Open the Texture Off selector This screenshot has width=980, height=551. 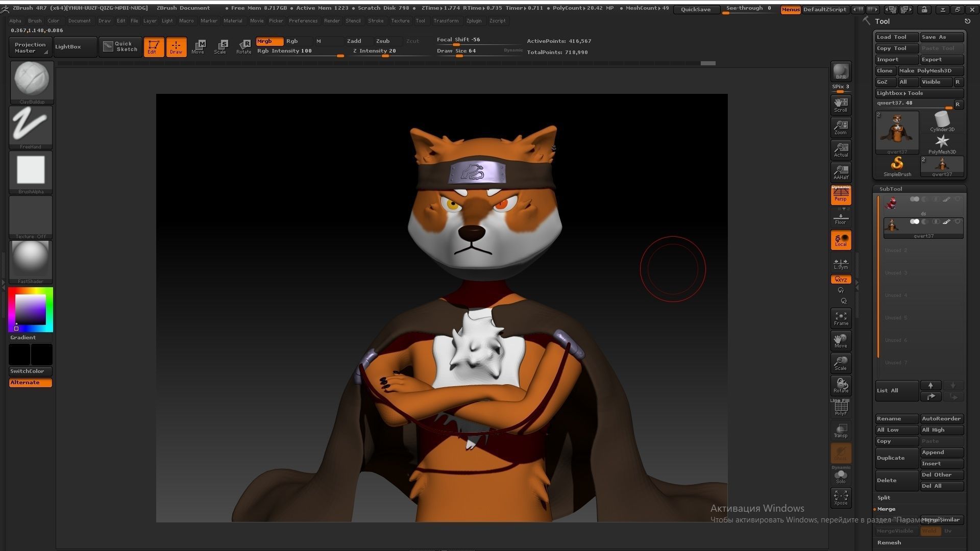pos(31,217)
